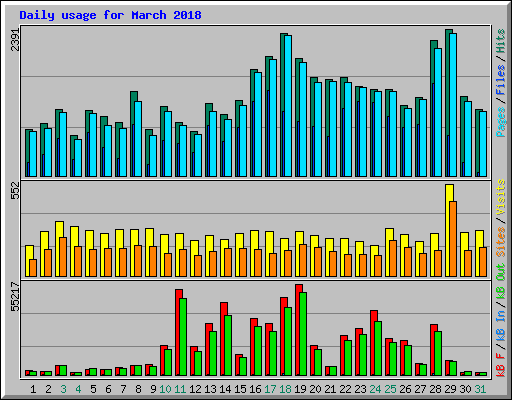Click day label 8 on the x-axis
Viewport: 512px width, 400px height.
click(x=138, y=389)
